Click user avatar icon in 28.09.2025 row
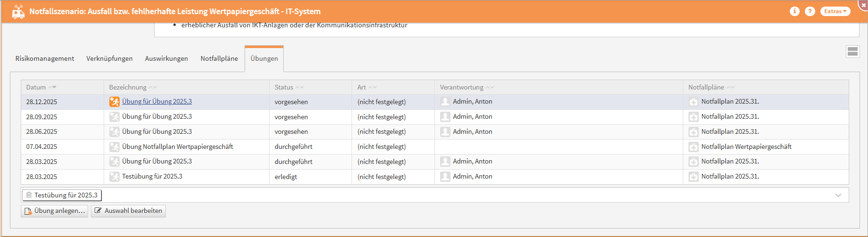Image resolution: width=868 pixels, height=237 pixels. click(445, 117)
